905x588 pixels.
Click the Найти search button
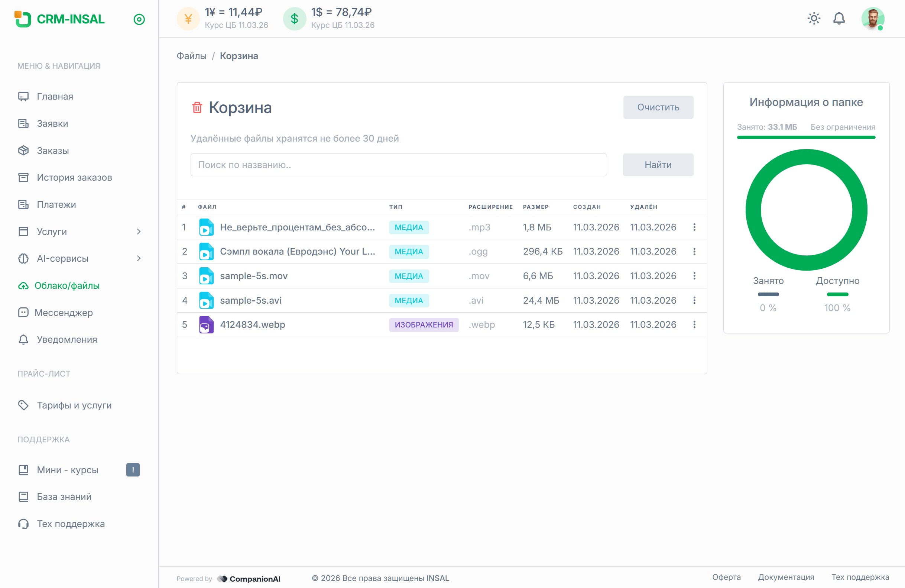[x=658, y=165]
